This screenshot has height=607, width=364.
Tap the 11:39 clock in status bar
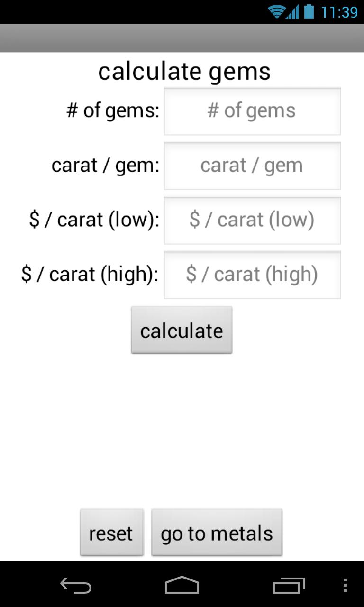(339, 12)
